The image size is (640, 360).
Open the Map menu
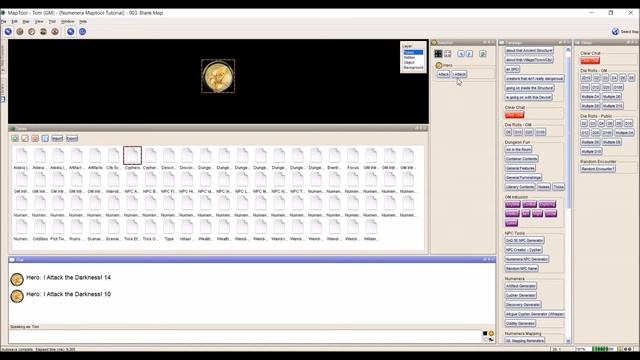click(26, 21)
